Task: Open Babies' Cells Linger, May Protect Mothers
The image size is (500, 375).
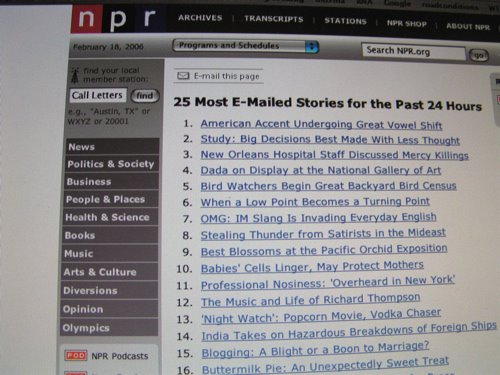Action: (x=312, y=267)
